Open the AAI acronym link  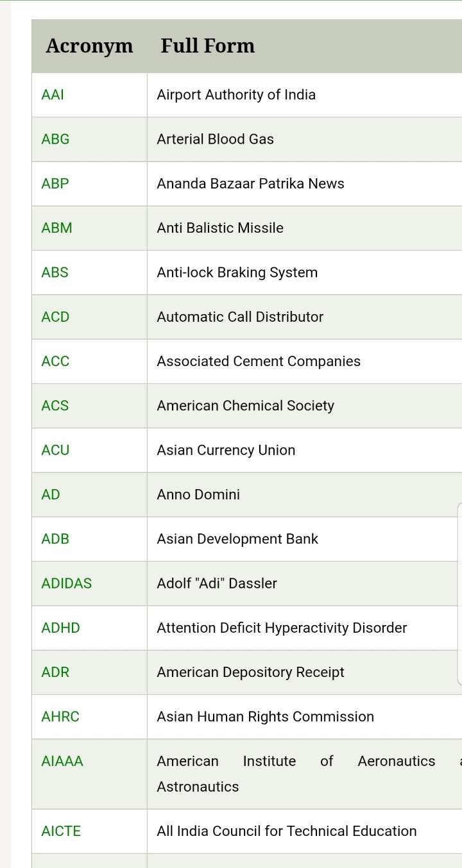click(x=53, y=95)
